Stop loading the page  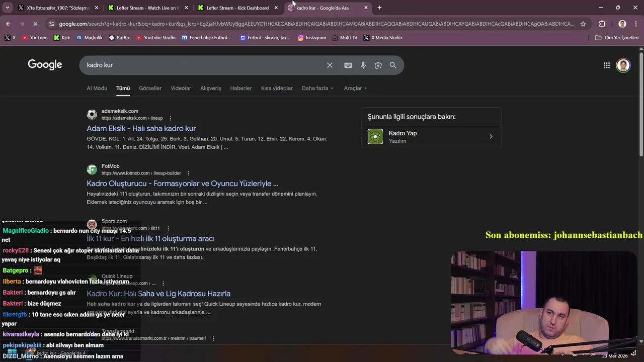pos(35,24)
